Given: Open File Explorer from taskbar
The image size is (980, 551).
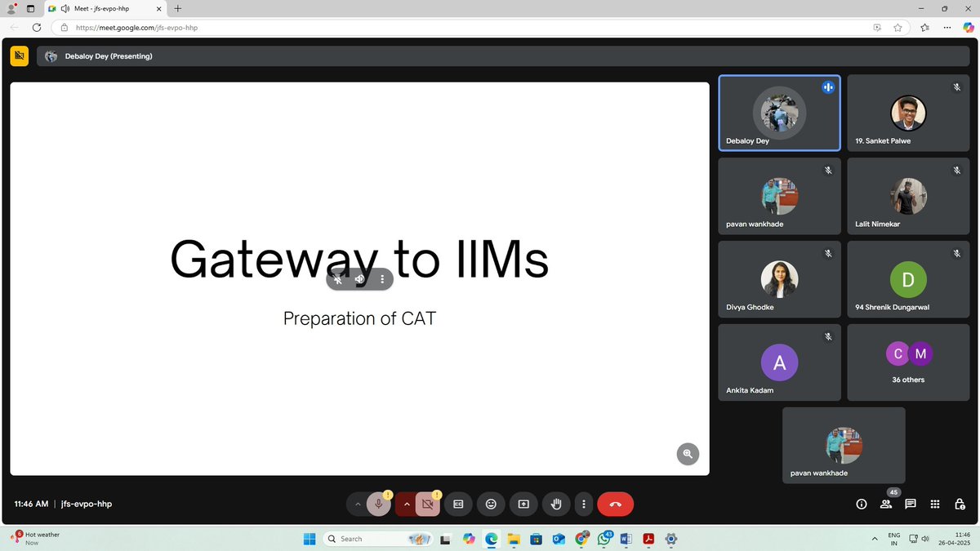Looking at the screenshot, I should click(x=514, y=539).
